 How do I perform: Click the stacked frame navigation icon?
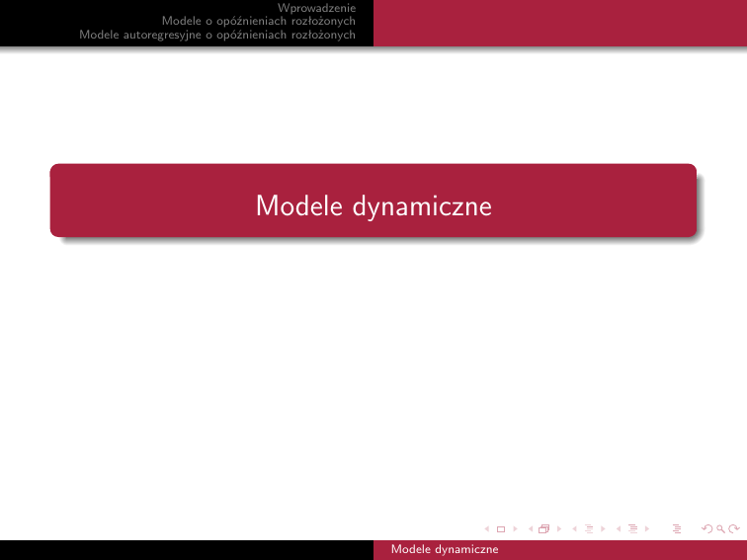[x=544, y=530]
